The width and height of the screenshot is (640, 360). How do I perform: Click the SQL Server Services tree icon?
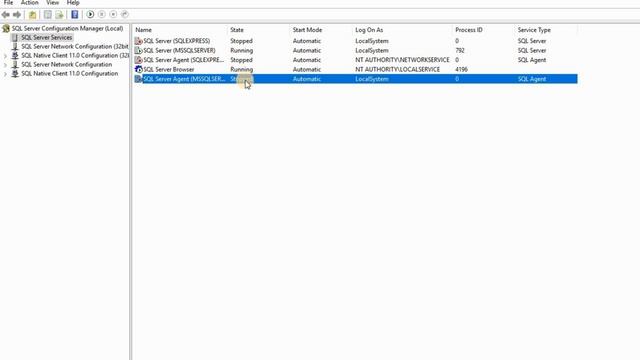tap(15, 38)
